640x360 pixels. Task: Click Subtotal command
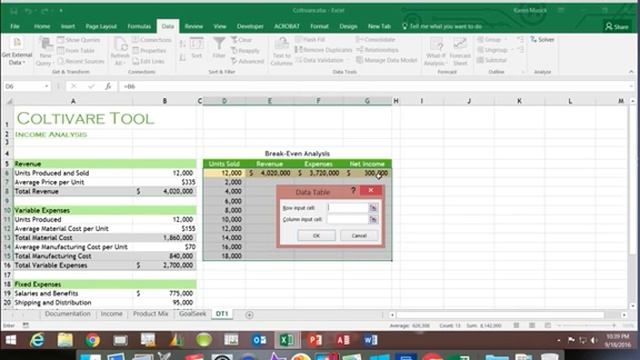pyautogui.click(x=492, y=60)
